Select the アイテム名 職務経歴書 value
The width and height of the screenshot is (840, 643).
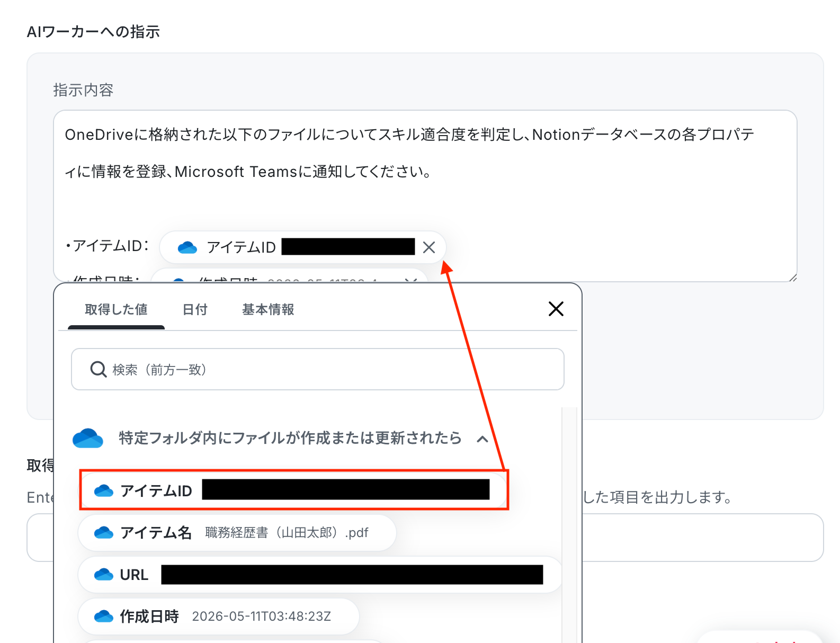[x=237, y=532]
